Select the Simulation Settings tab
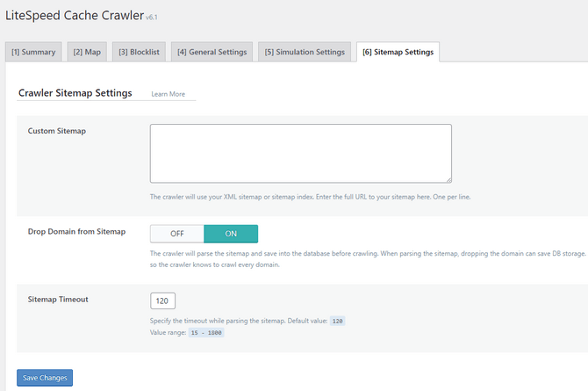 pyautogui.click(x=305, y=52)
